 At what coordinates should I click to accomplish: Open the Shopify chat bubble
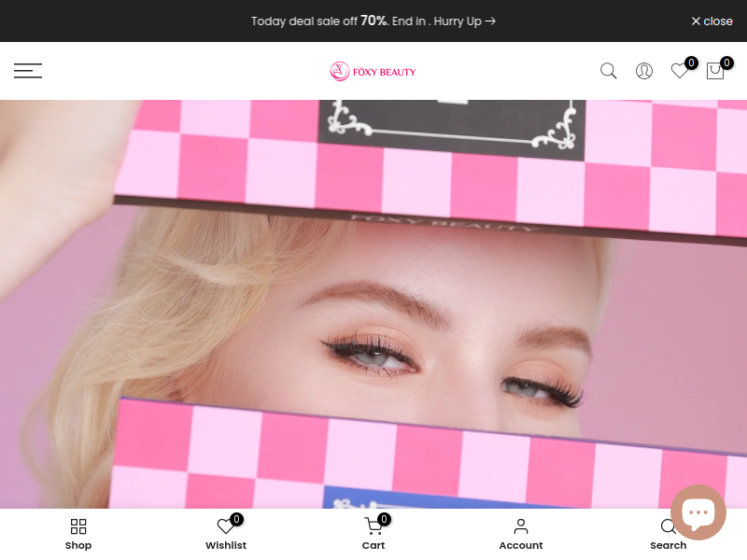pos(698,511)
